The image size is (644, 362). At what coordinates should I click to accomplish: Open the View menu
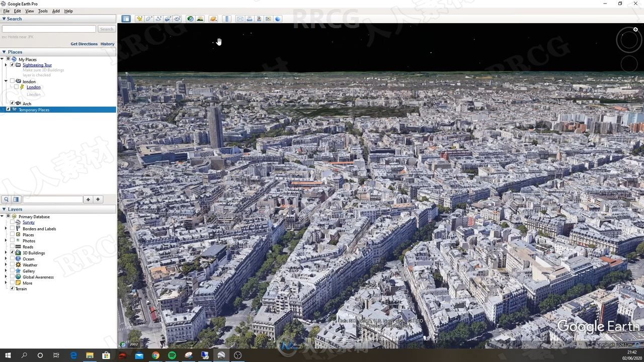tap(30, 11)
